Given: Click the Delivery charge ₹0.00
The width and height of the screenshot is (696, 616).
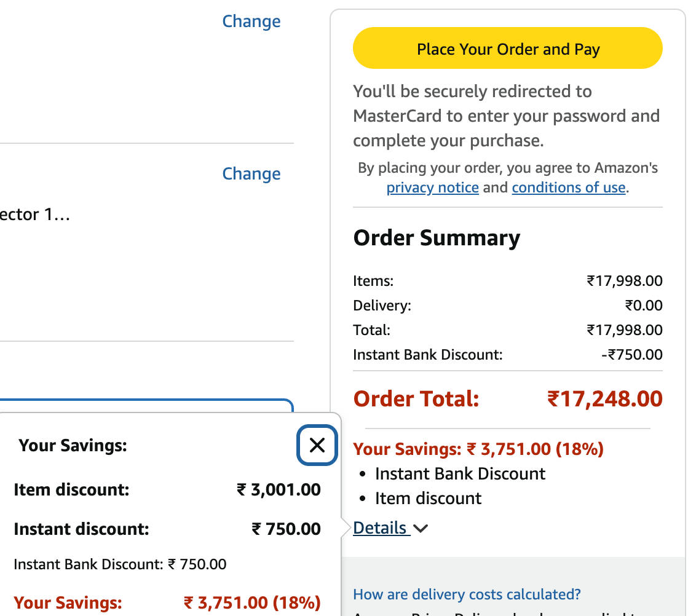Looking at the screenshot, I should 643,306.
